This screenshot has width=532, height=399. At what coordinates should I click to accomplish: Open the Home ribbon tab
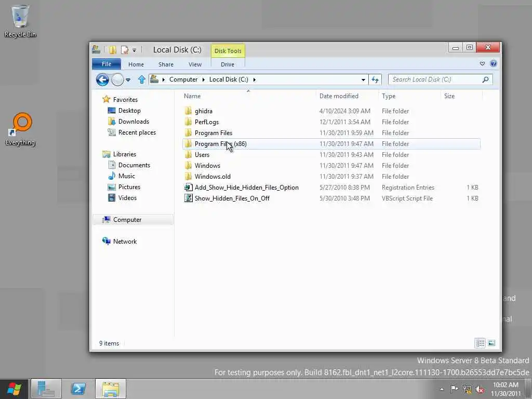pyautogui.click(x=136, y=64)
